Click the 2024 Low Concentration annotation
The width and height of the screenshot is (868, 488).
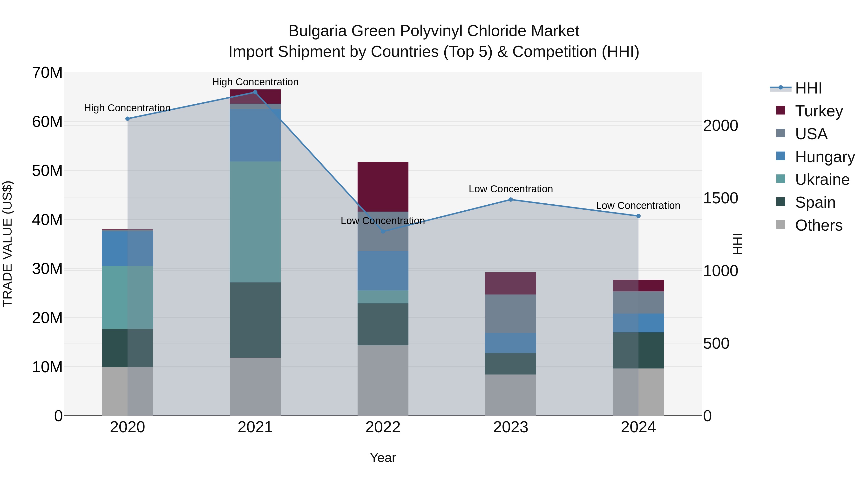tap(638, 205)
